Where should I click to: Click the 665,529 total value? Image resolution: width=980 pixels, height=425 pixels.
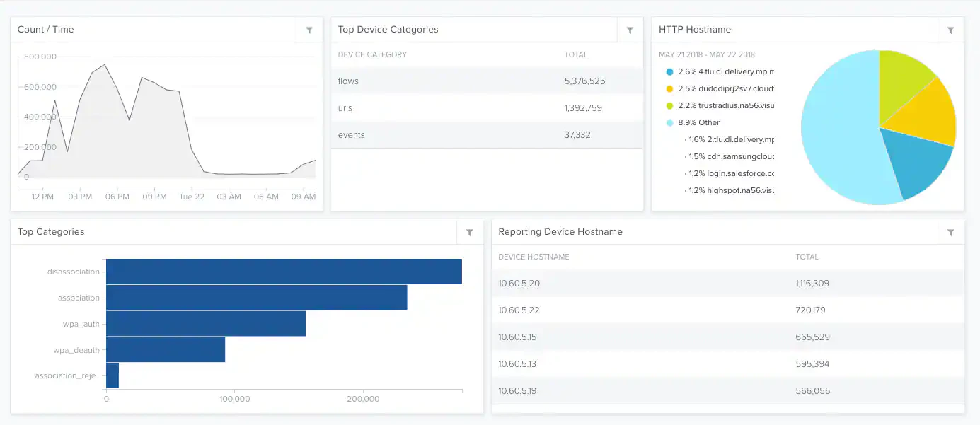coord(812,337)
